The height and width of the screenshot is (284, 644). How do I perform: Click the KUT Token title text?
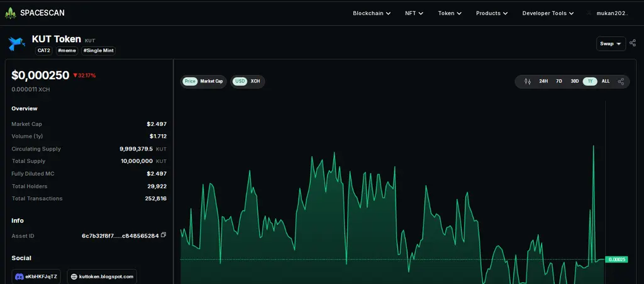[x=56, y=39]
